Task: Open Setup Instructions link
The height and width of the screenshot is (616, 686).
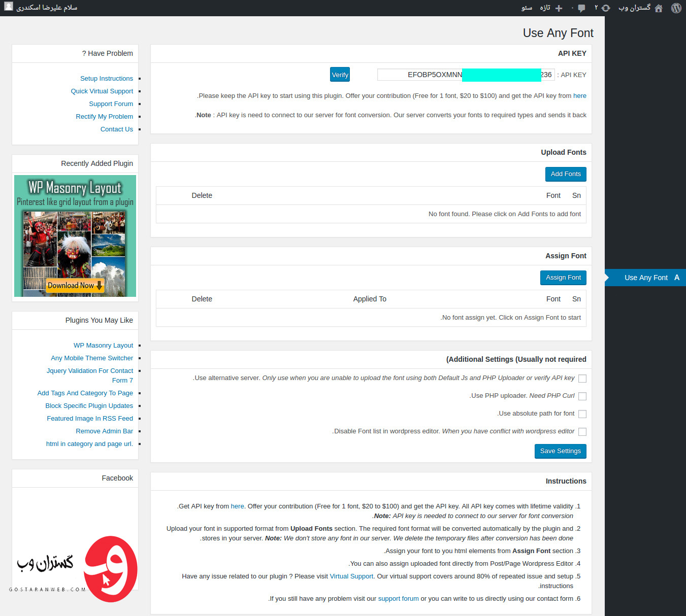Action: [x=107, y=79]
